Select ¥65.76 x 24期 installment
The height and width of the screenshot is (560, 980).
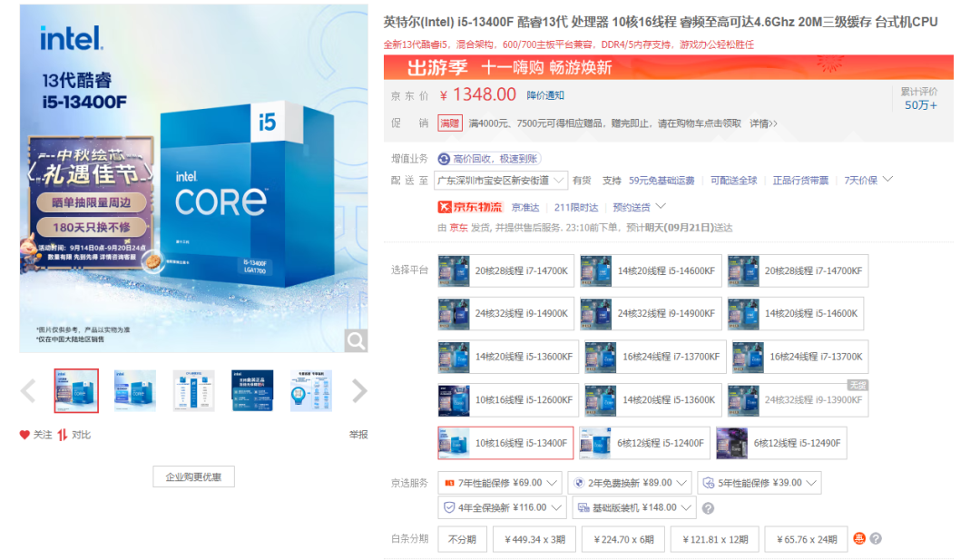pos(807,539)
